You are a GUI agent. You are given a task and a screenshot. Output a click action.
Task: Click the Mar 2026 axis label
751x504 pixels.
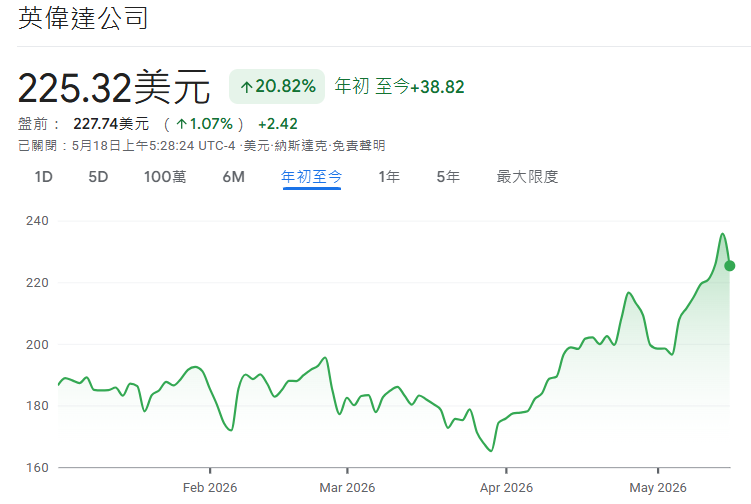coord(347,488)
